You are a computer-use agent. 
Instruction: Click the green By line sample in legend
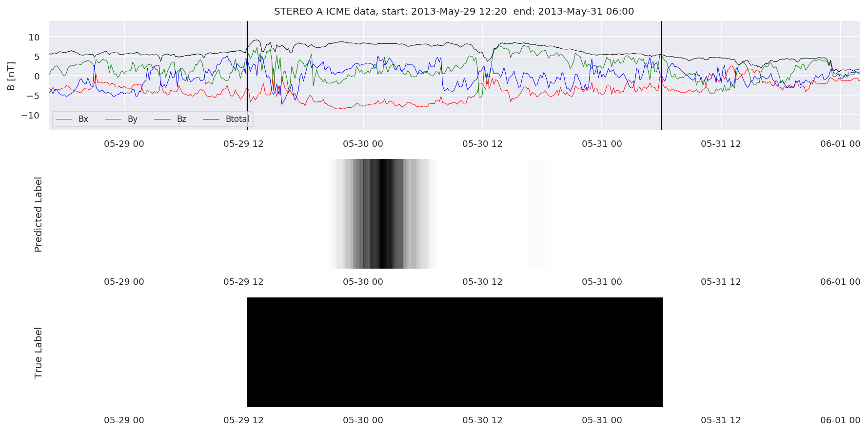point(113,119)
